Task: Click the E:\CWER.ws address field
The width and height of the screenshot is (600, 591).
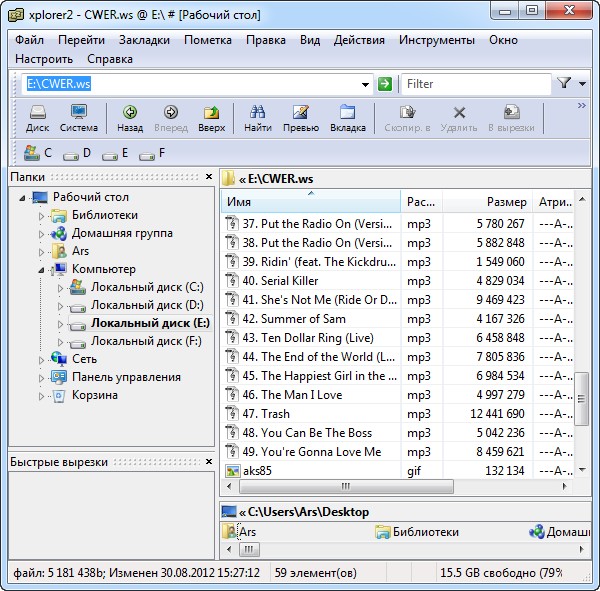Action: 191,84
